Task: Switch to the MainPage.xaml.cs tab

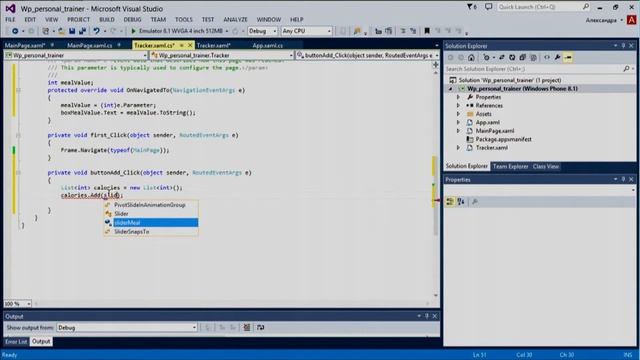Action: pos(90,45)
